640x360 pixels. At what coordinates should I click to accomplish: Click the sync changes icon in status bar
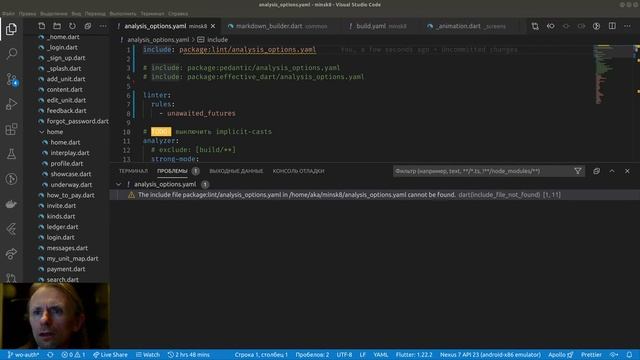(x=50, y=355)
